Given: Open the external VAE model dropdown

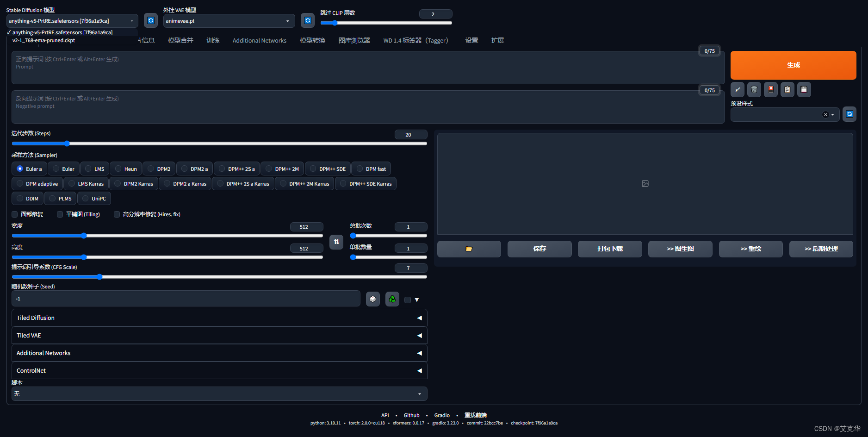Looking at the screenshot, I should click(x=229, y=21).
